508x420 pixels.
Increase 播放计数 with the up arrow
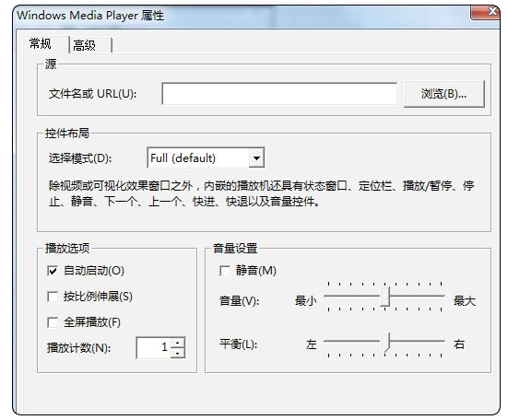coord(178,343)
